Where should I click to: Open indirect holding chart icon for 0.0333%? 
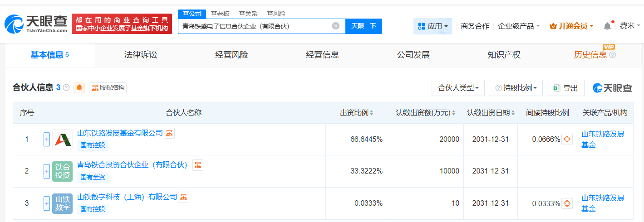pos(567,203)
